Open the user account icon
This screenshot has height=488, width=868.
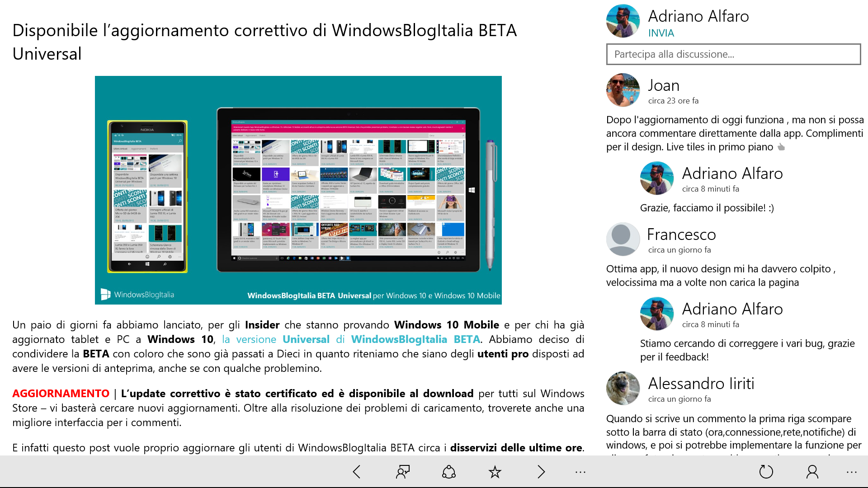pos(812,472)
